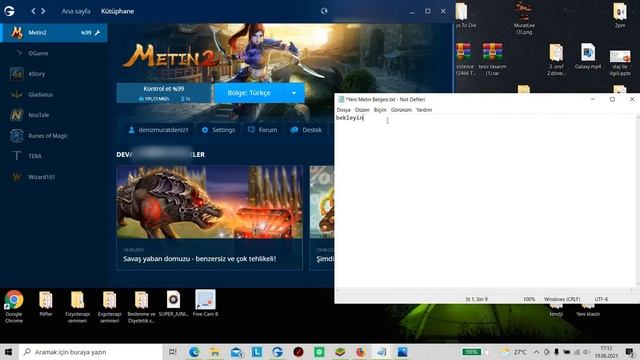Screen dimensions: 640x360
Task: Switch to the Kütüphane tab
Action: point(118,11)
